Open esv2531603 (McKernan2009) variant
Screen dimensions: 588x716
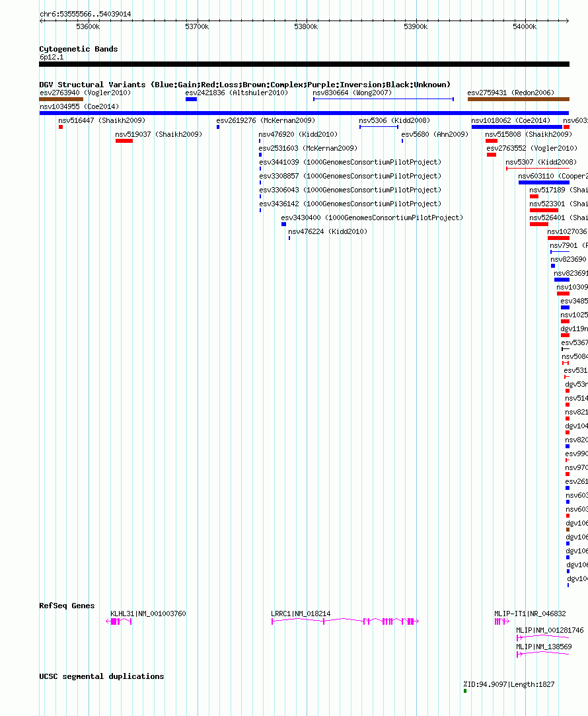coord(308,148)
